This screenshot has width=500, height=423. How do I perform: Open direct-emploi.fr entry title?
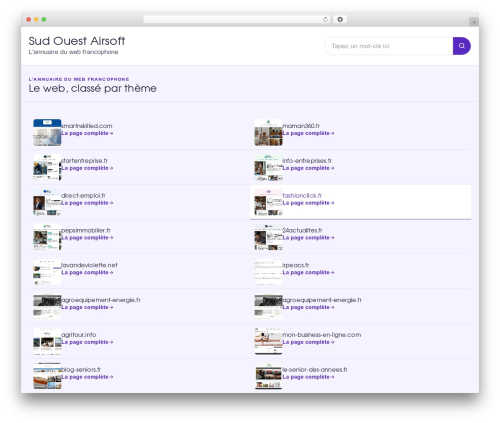coord(83,196)
